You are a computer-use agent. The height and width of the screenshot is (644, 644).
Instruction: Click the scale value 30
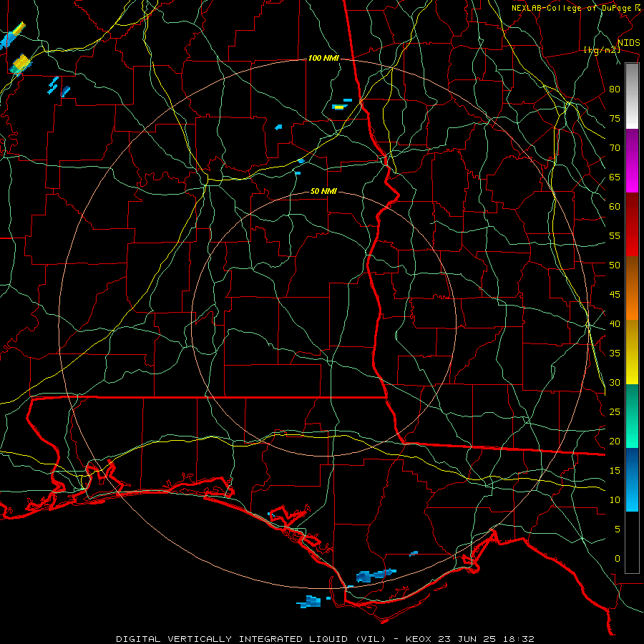pyautogui.click(x=615, y=383)
